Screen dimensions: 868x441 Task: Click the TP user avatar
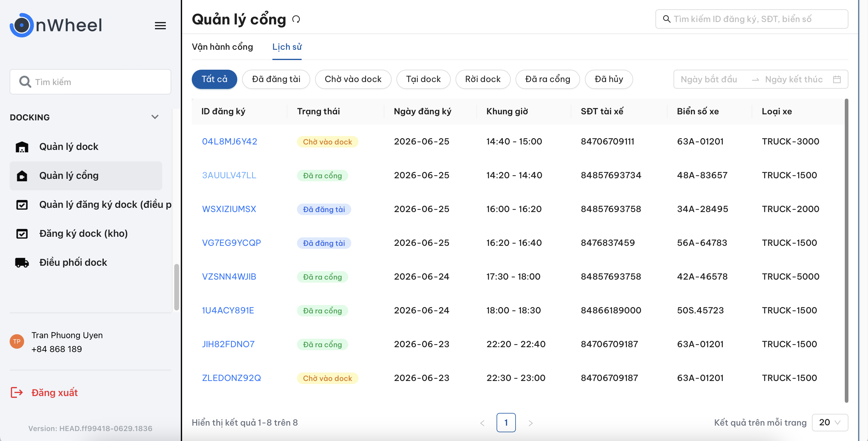(17, 341)
